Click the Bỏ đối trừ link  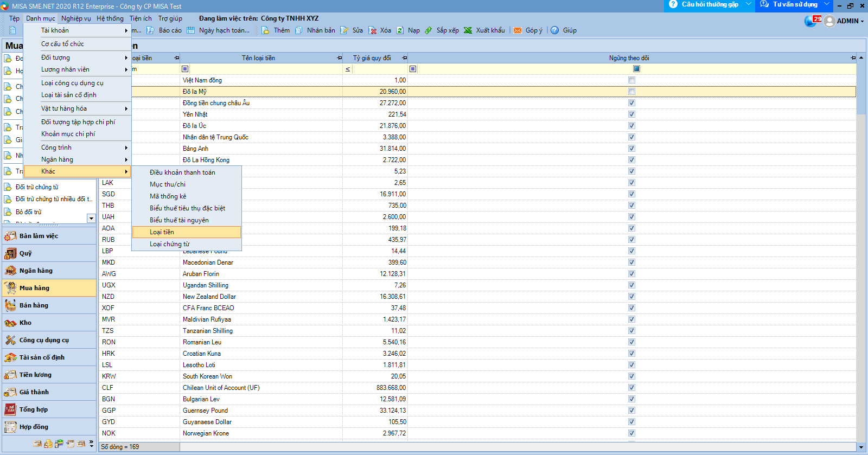pos(28,212)
